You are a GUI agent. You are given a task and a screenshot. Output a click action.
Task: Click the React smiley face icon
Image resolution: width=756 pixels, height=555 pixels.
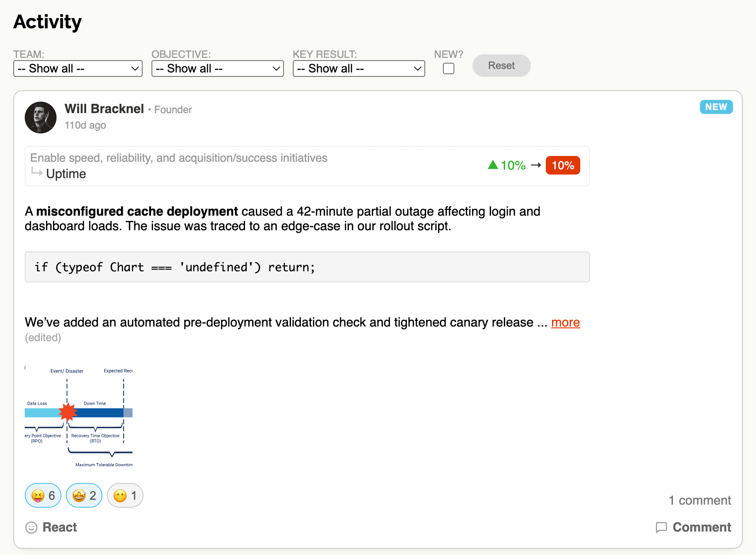point(31,527)
